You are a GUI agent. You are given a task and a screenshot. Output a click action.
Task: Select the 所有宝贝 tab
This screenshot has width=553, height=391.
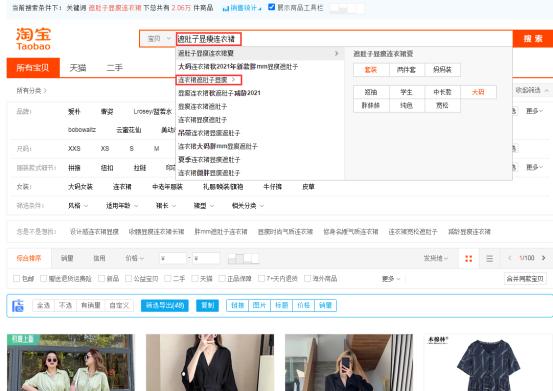click(x=33, y=68)
